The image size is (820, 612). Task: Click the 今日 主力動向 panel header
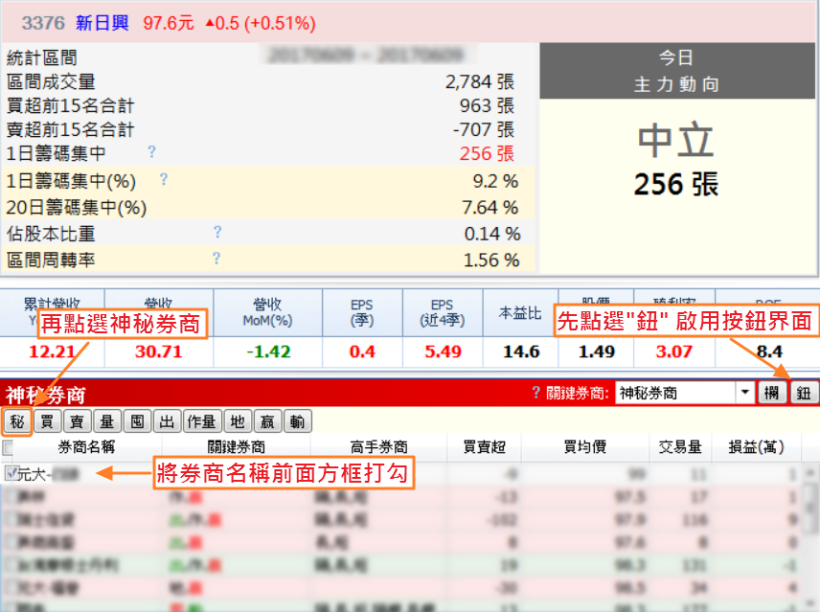pyautogui.click(x=677, y=71)
